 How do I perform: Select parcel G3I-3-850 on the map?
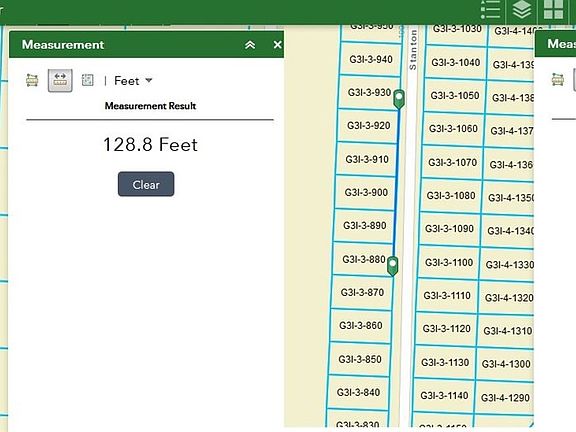tap(360, 359)
